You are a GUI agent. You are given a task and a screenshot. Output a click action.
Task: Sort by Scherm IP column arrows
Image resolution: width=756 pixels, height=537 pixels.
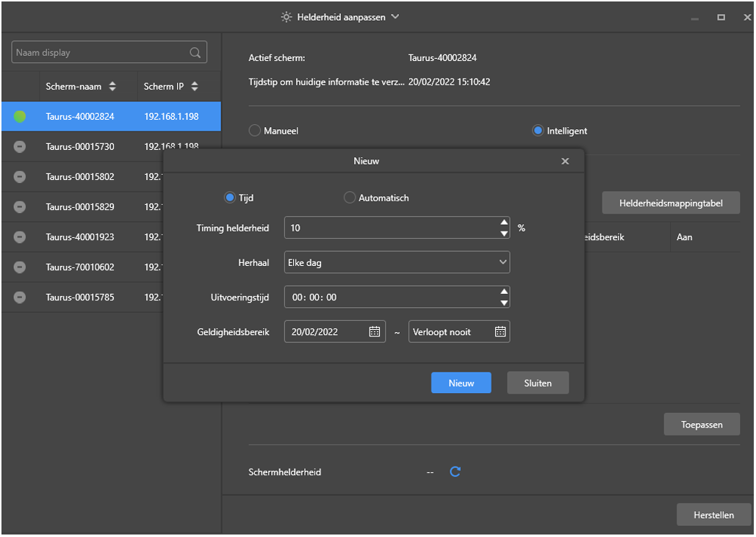(x=194, y=86)
